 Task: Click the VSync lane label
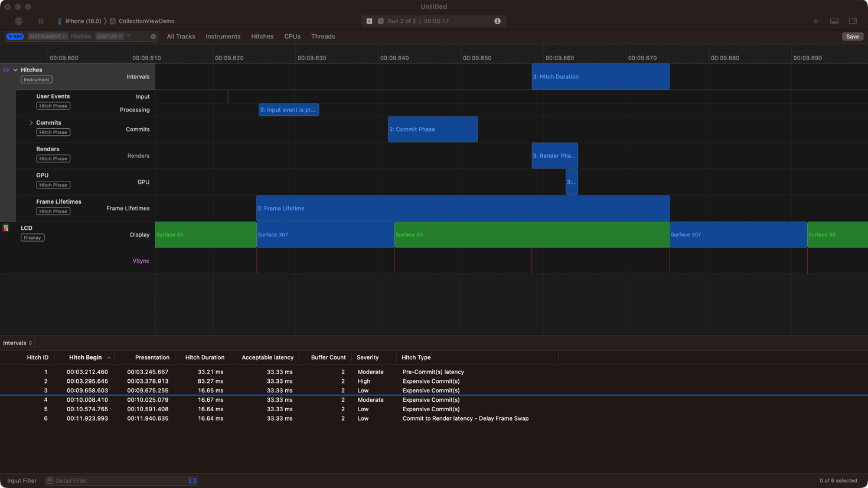click(141, 261)
